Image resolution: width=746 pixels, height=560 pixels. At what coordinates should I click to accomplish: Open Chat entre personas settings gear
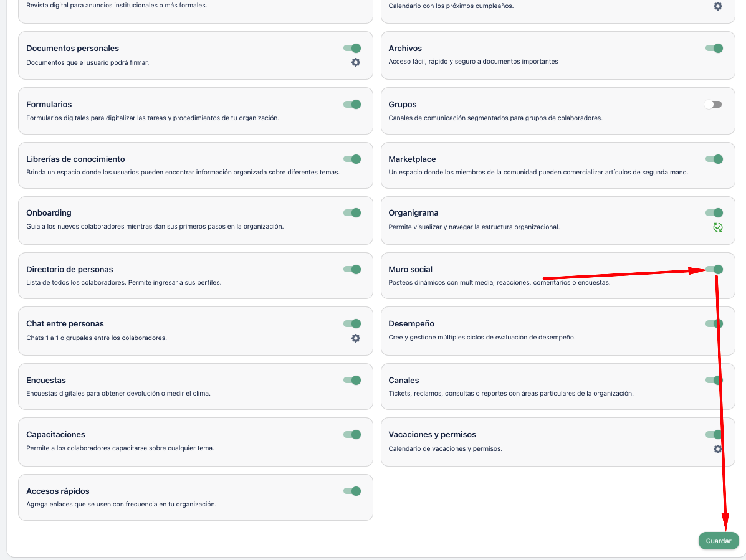point(356,338)
